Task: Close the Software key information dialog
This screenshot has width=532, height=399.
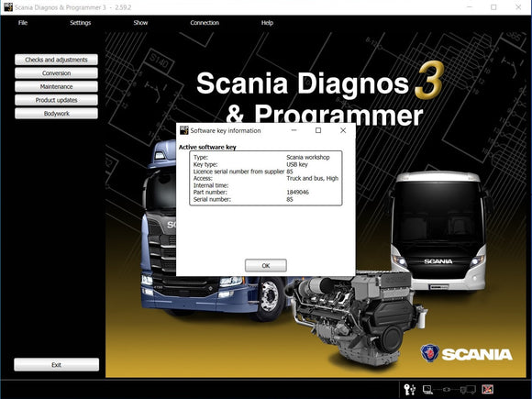Action: pyautogui.click(x=343, y=130)
